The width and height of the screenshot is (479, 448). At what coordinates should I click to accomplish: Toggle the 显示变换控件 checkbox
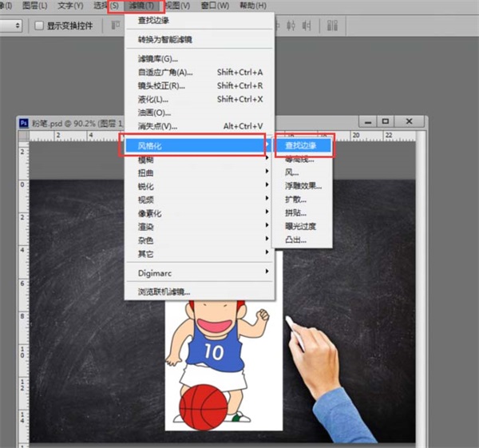click(x=39, y=26)
